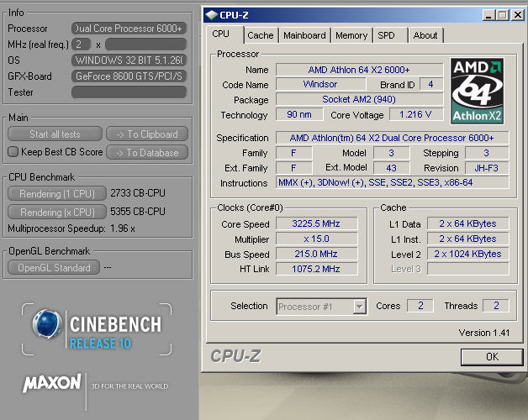Click the 2733 CB-CPU score

138,193
